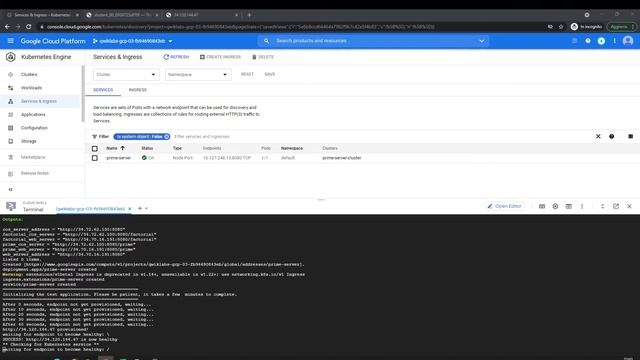Click the Kubernetes Engine logo icon
Screen dimensions: 640x360
[11, 57]
